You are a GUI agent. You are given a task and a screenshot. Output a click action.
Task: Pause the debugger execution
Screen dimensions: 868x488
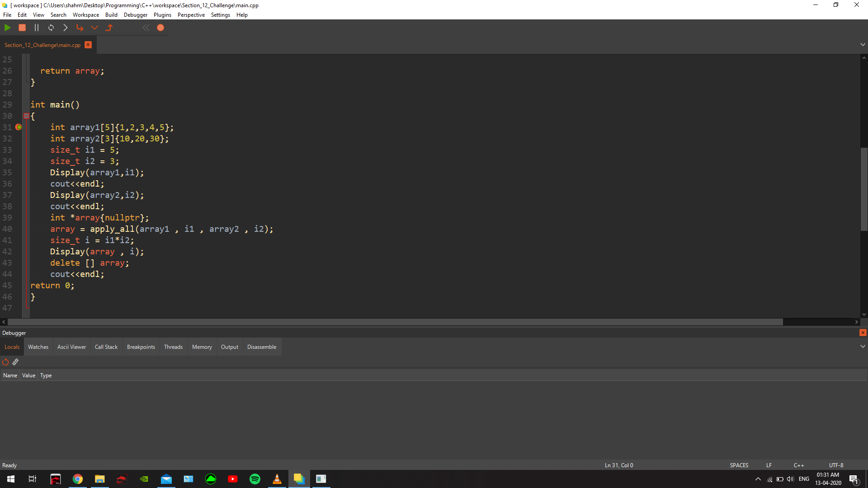tap(37, 28)
